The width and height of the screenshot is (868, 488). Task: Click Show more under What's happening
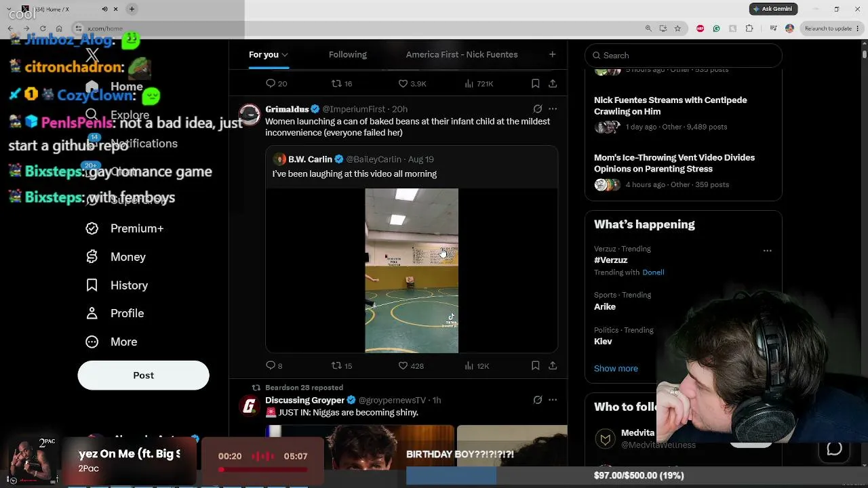[616, 369]
